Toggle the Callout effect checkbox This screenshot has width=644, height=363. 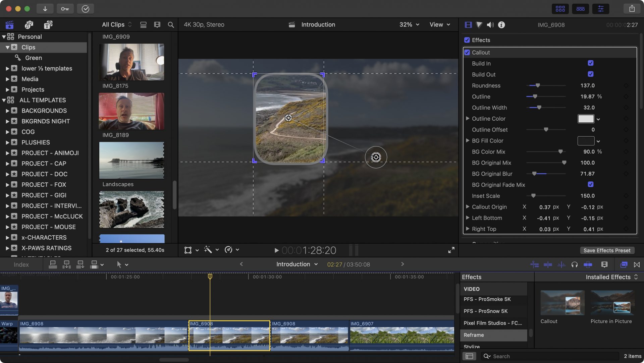coord(467,52)
